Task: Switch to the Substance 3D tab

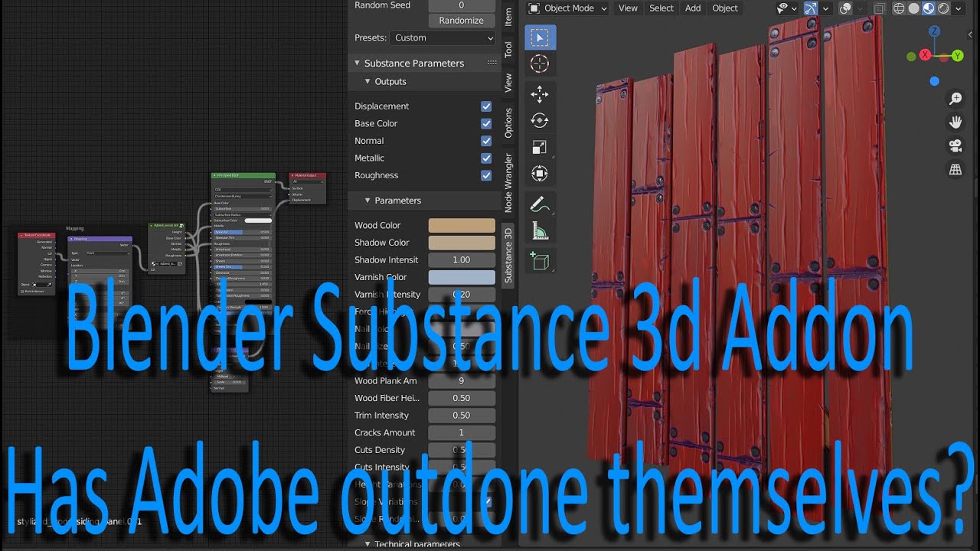Action: click(x=508, y=255)
